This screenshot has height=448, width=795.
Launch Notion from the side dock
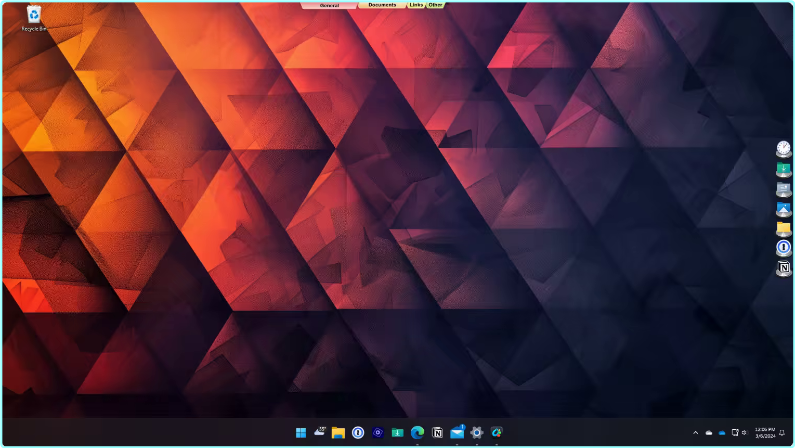pyautogui.click(x=783, y=268)
